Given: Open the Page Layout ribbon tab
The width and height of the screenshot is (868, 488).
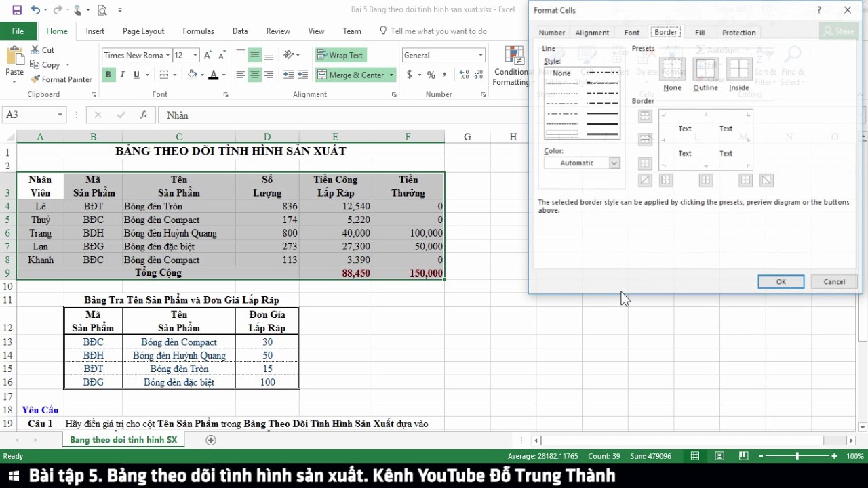Looking at the screenshot, I should pyautogui.click(x=143, y=31).
